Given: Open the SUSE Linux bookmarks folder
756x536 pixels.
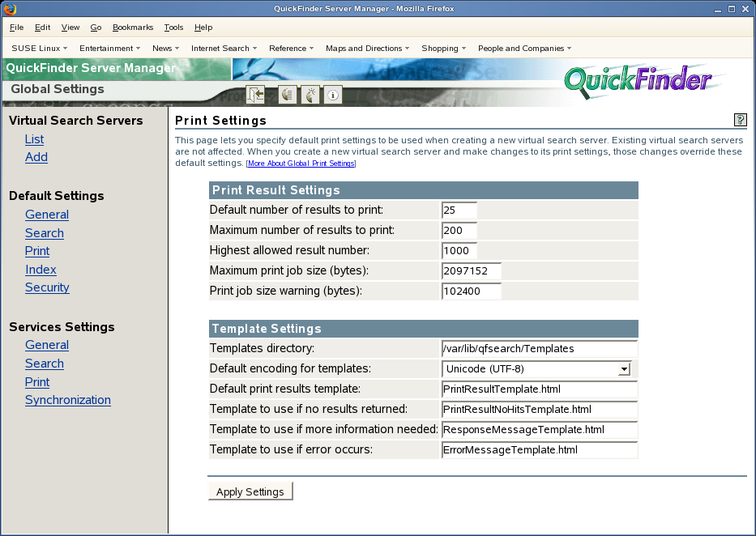Looking at the screenshot, I should click(x=40, y=48).
